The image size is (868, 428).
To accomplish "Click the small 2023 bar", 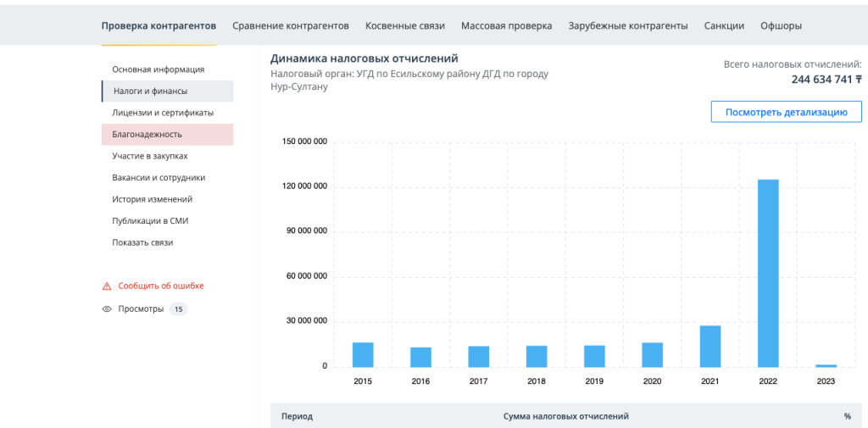I will click(826, 365).
